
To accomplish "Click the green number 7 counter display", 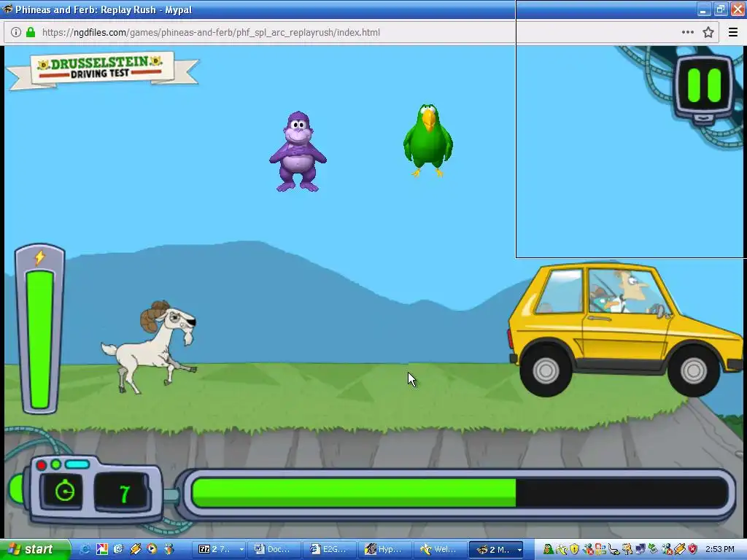I will 124,494.
